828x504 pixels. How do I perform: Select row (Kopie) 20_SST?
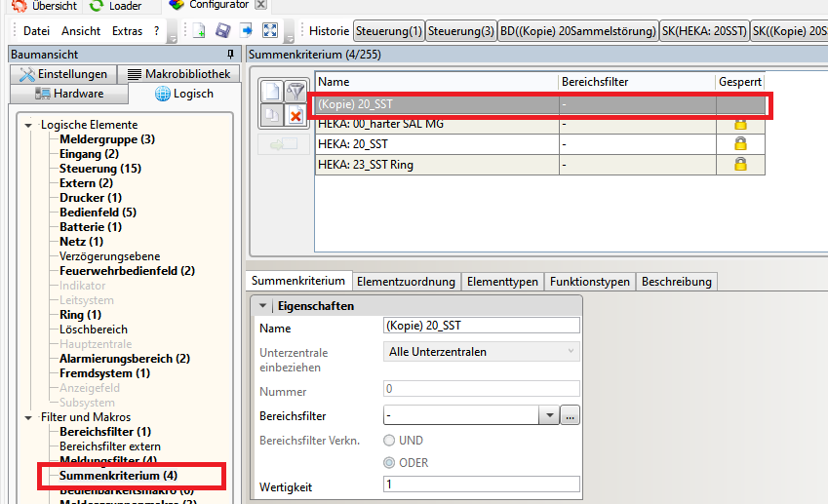pyautogui.click(x=539, y=104)
